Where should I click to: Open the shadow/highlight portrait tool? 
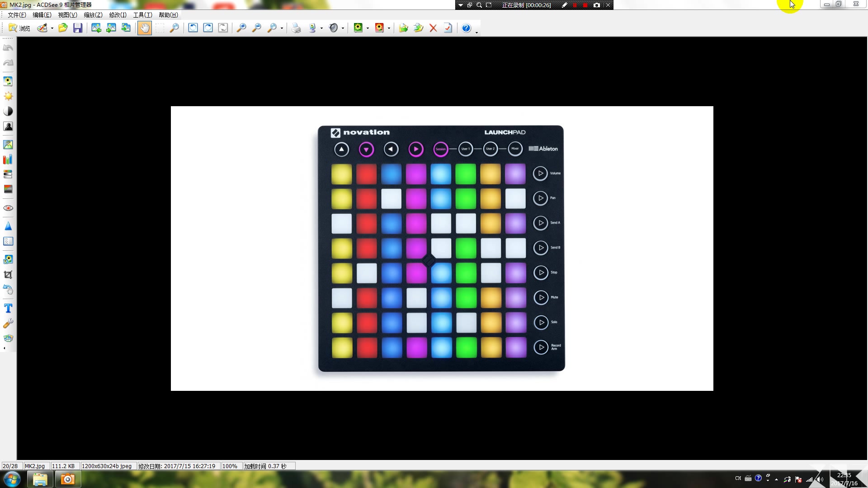click(8, 126)
